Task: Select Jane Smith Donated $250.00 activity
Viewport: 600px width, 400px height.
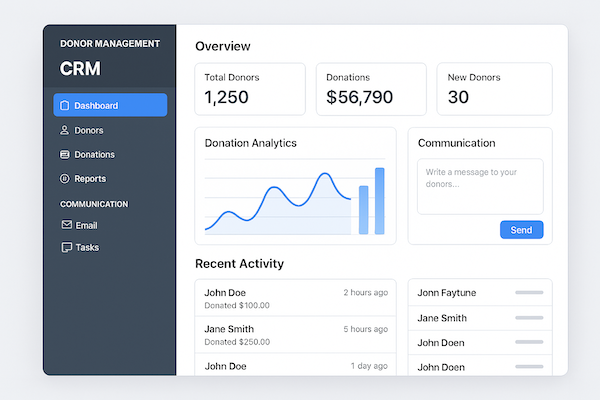Action: click(295, 335)
